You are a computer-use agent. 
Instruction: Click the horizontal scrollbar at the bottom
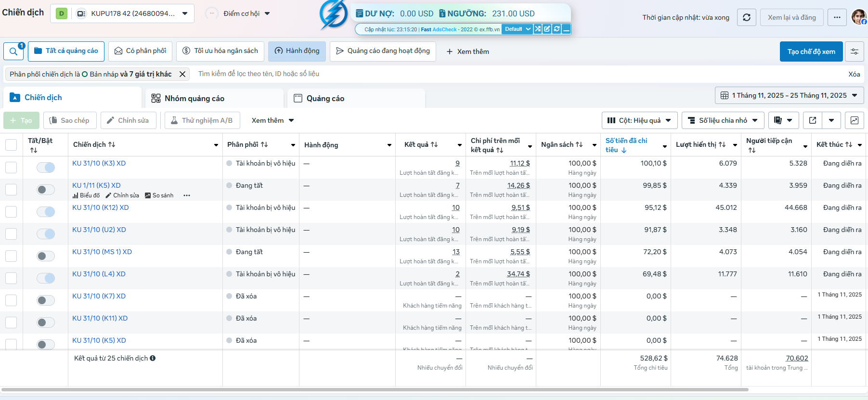[376, 389]
